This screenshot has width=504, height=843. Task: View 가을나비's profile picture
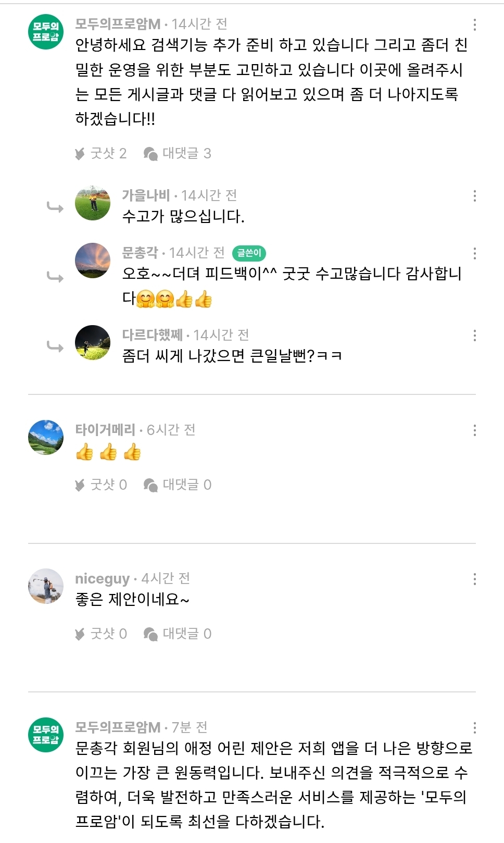(93, 203)
